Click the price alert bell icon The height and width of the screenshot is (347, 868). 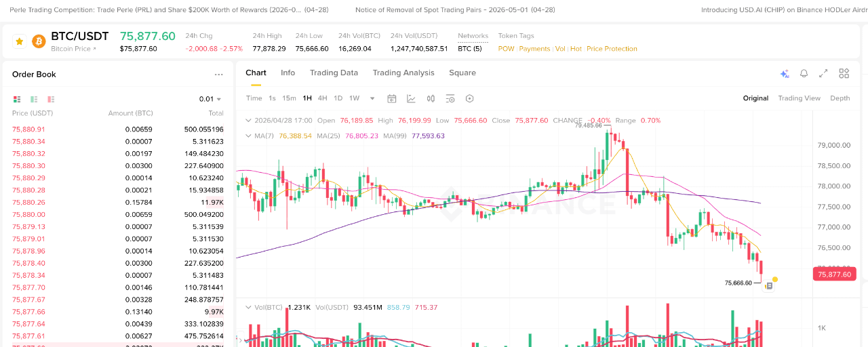[x=804, y=73]
